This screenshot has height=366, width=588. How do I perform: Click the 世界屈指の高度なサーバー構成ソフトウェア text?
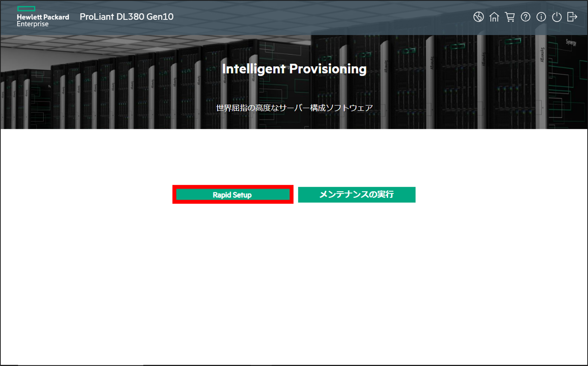294,108
